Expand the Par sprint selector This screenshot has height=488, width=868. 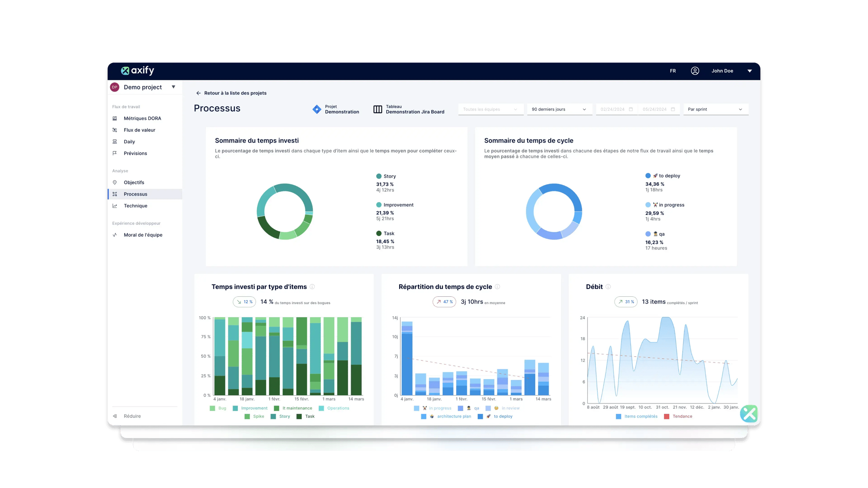click(x=715, y=109)
